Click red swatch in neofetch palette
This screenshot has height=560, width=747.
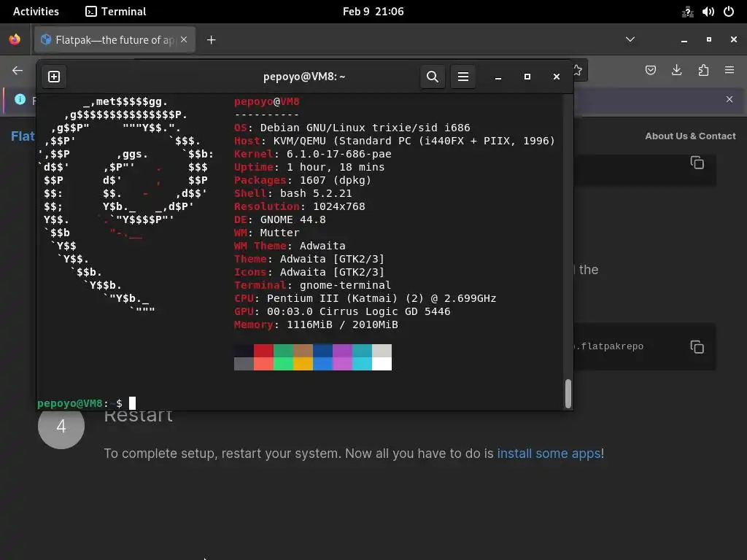pos(263,351)
